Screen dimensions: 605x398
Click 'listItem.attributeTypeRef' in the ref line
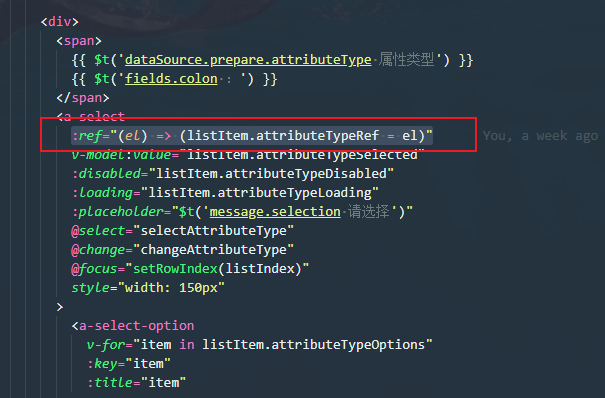click(283, 136)
